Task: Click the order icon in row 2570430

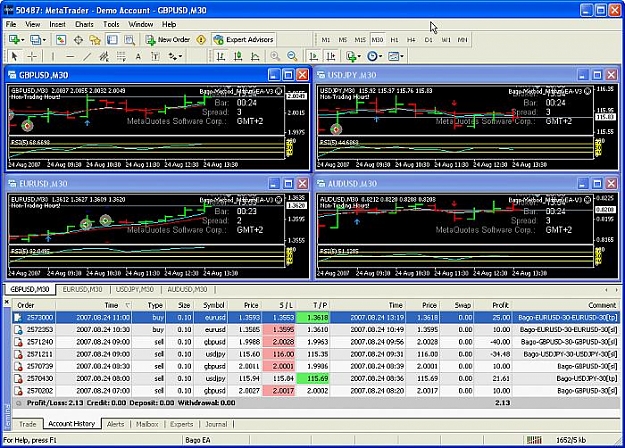Action: (18, 378)
